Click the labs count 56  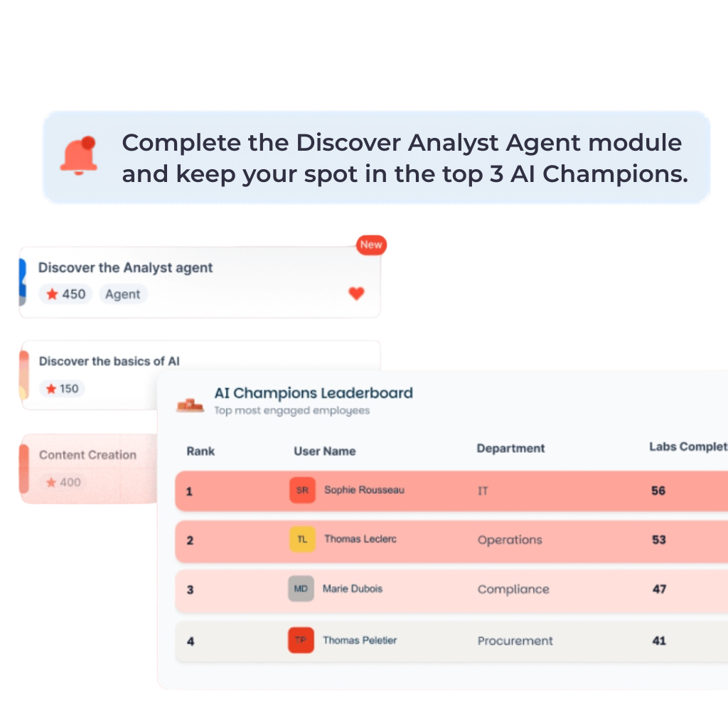click(x=658, y=491)
